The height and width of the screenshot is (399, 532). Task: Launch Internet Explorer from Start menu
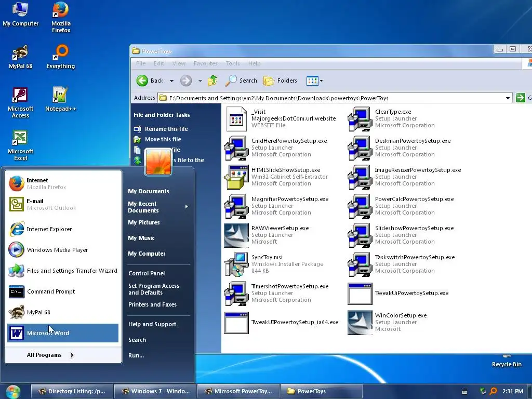click(x=63, y=229)
